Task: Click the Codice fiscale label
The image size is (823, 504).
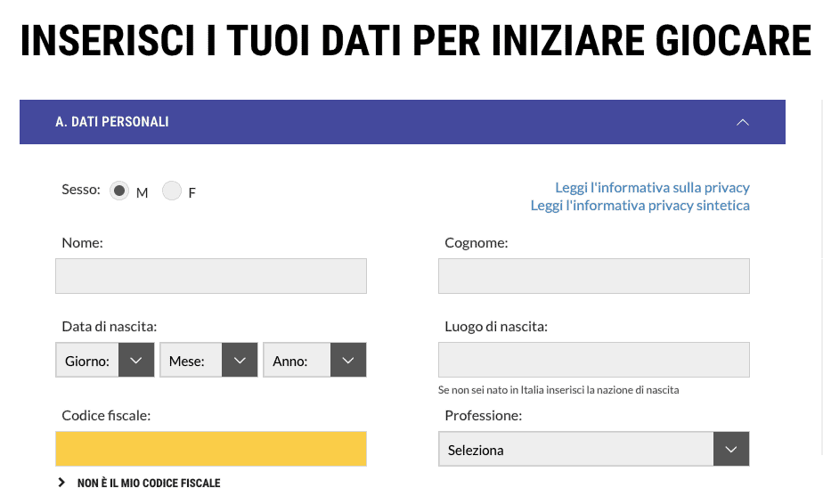Action: (x=106, y=416)
